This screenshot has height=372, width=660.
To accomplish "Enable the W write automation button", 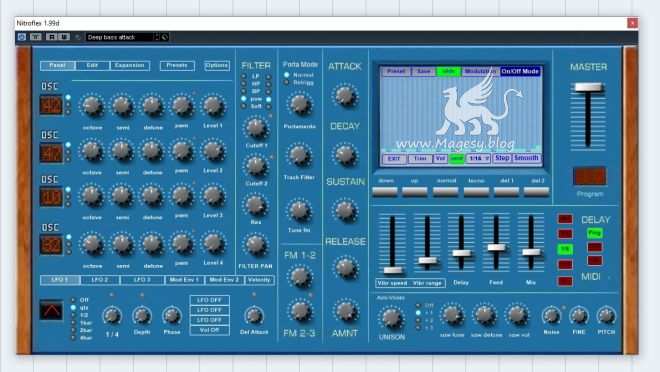I will click(x=64, y=37).
